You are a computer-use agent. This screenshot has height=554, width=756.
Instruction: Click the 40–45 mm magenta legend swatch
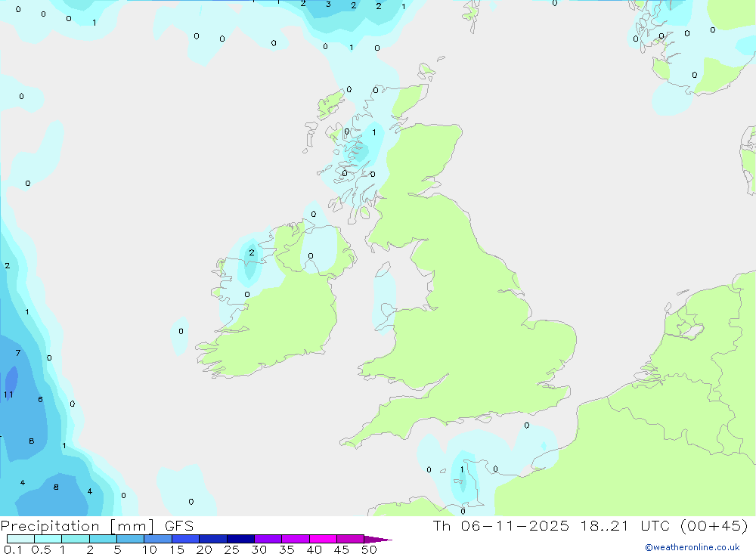click(x=323, y=539)
